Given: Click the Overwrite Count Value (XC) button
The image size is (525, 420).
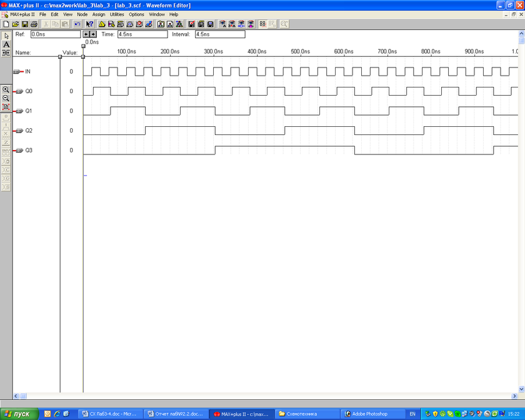Looking at the screenshot, I should click(x=6, y=170).
